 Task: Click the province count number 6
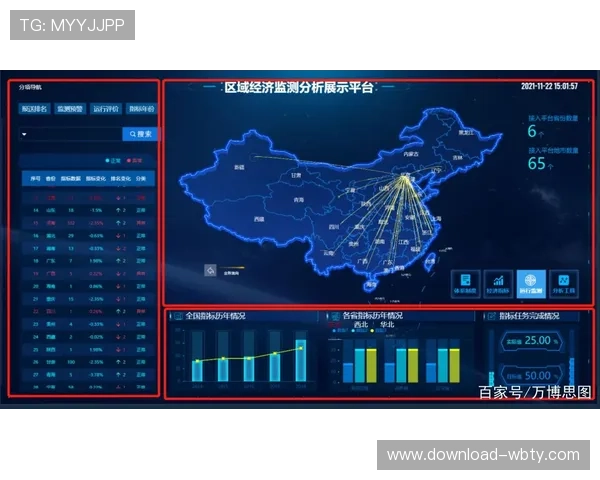pyautogui.click(x=532, y=131)
